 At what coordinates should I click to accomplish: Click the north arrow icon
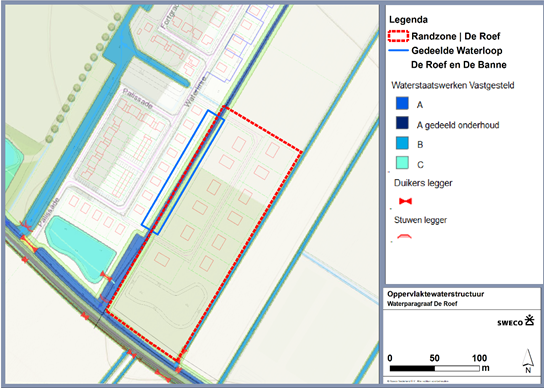tap(528, 361)
